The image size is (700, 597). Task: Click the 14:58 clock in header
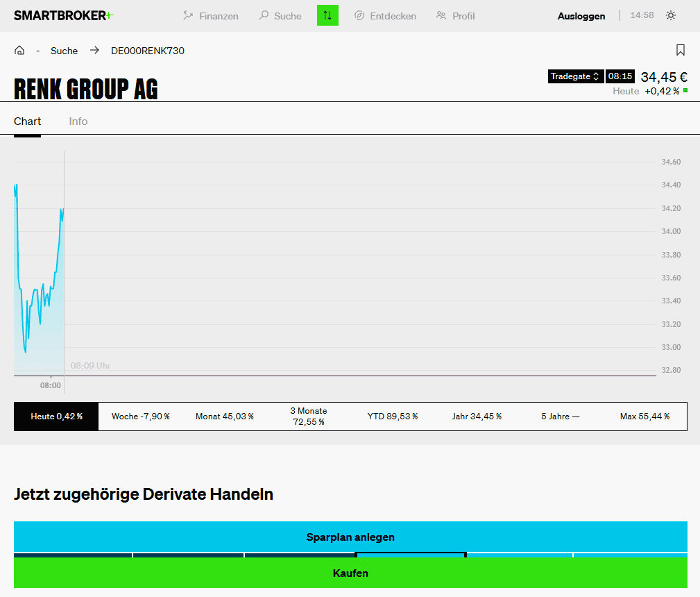[x=642, y=15]
